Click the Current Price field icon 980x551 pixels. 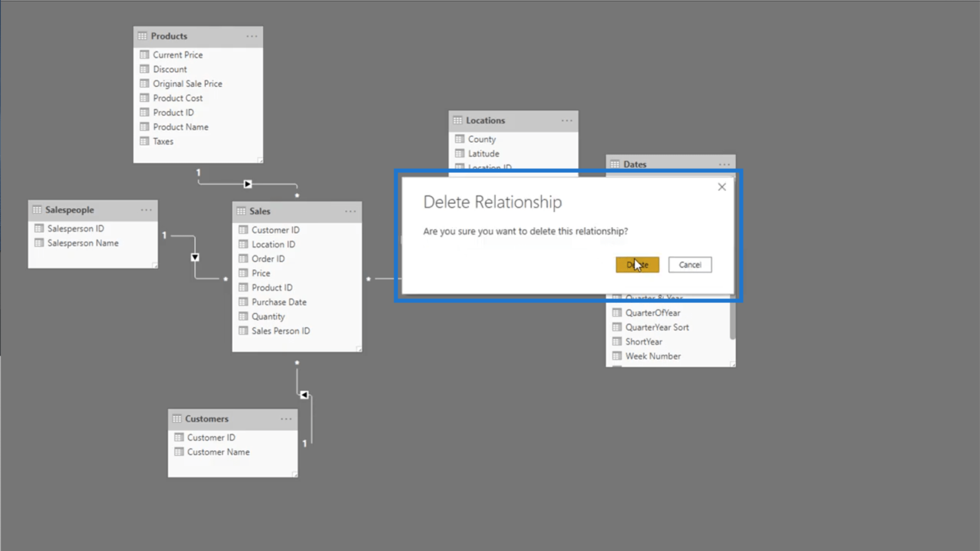point(144,55)
